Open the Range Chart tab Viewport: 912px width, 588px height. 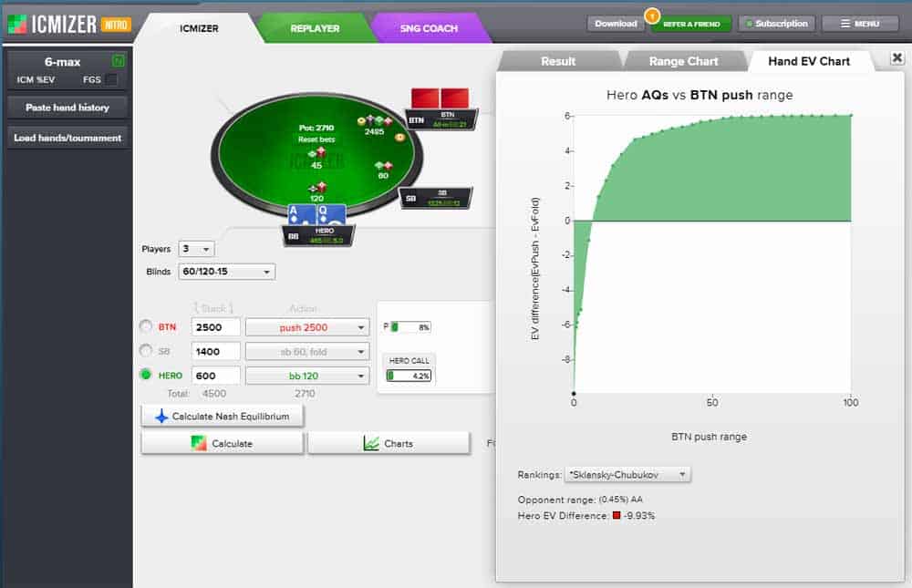pos(683,61)
